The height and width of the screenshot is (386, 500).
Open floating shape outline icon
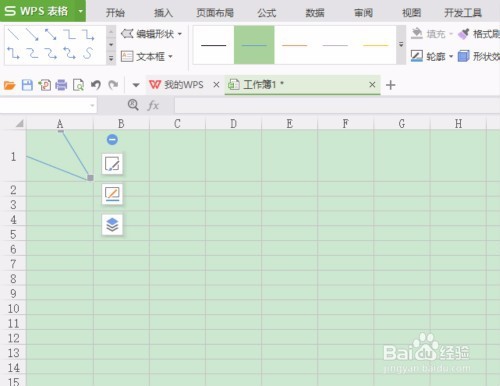pyautogui.click(x=112, y=194)
